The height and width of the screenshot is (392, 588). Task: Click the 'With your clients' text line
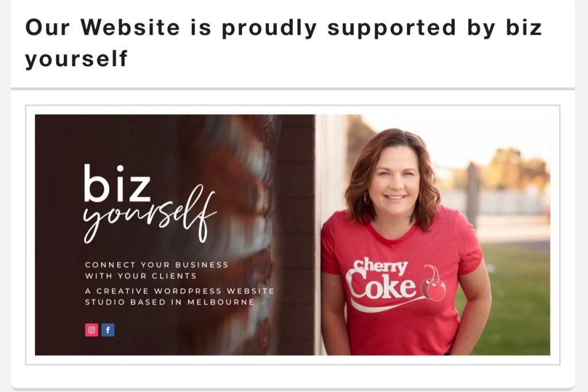[x=141, y=276]
